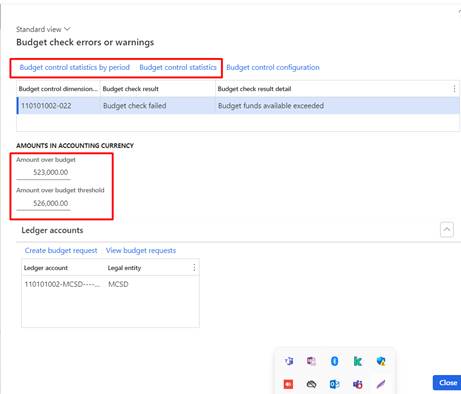This screenshot has width=461, height=394.
Task: Click the Ledger account column header
Action: click(x=63, y=268)
